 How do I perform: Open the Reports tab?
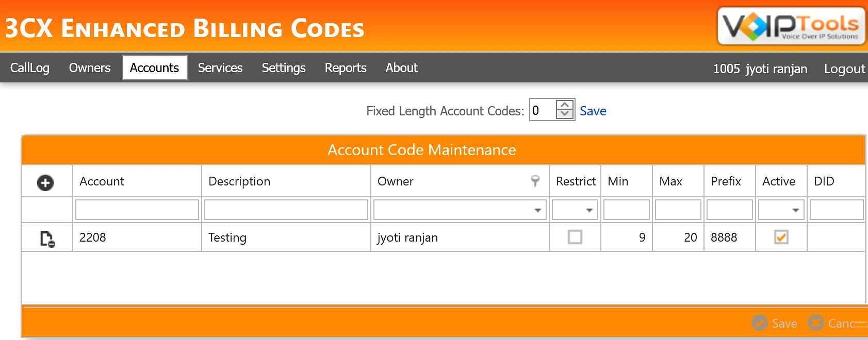(346, 68)
